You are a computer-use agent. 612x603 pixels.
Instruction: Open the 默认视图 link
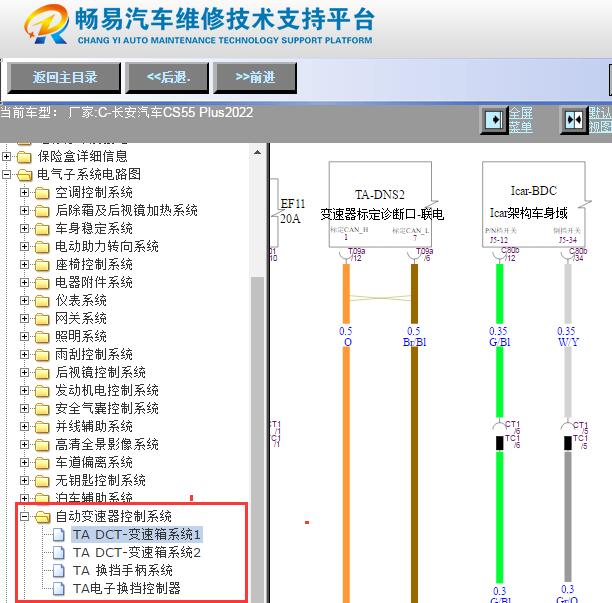tap(600, 120)
